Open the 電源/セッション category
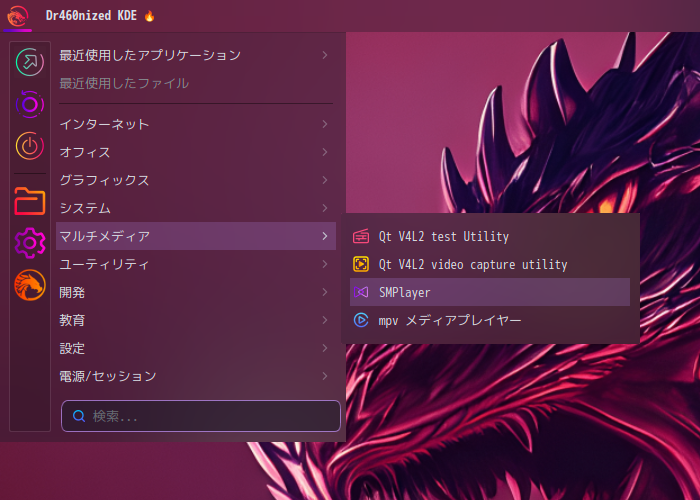Viewport: 700px width, 500px height. coord(196,376)
